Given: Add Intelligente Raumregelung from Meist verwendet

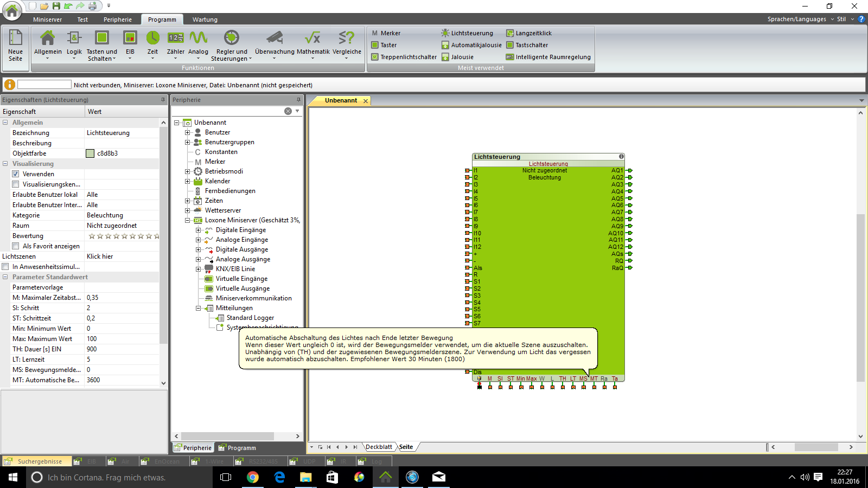Looking at the screenshot, I should pos(552,57).
